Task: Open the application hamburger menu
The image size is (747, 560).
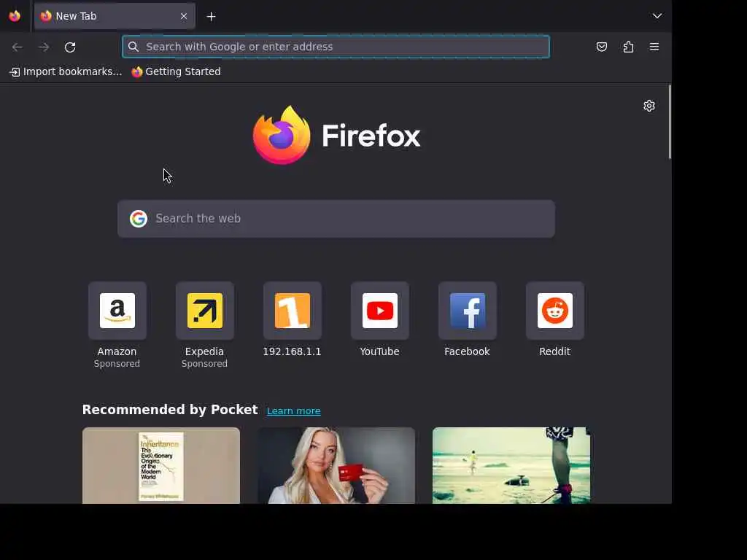Action: pyautogui.click(x=654, y=47)
